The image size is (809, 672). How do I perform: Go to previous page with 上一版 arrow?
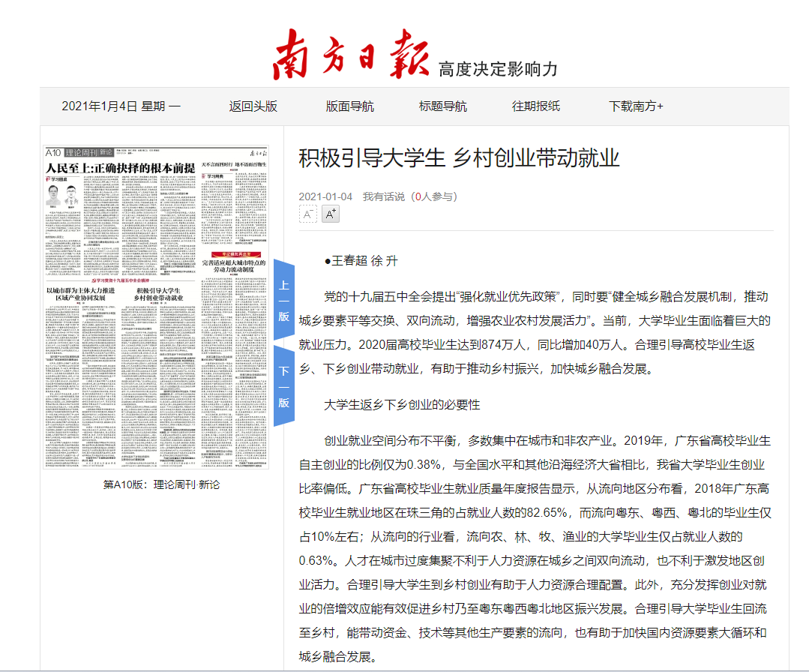pos(284,300)
